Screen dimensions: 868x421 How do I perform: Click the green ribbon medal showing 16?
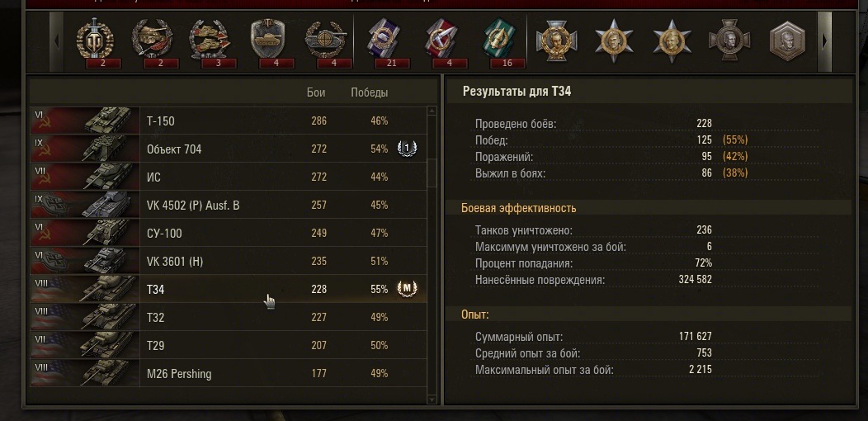point(500,40)
